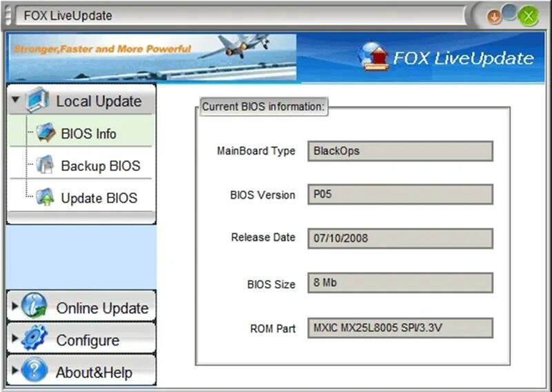The image size is (552, 392).
Task: Click the orange download arrow button in title bar
Action: coord(494,17)
